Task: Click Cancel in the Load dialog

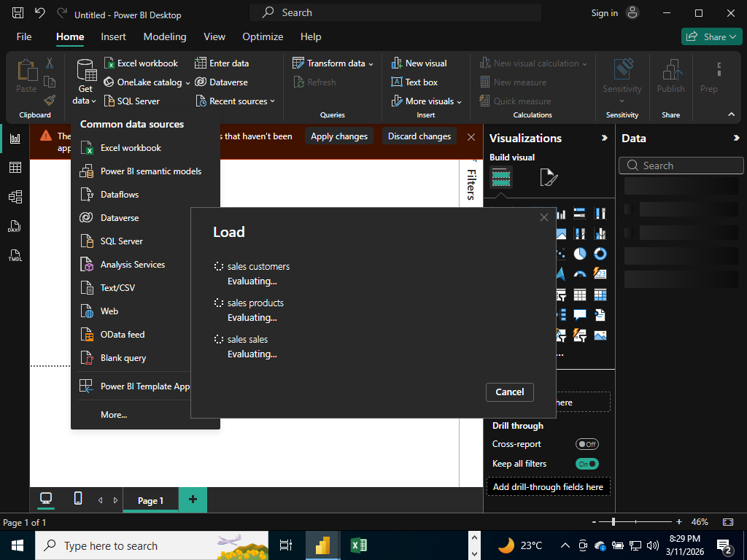Action: click(x=510, y=392)
